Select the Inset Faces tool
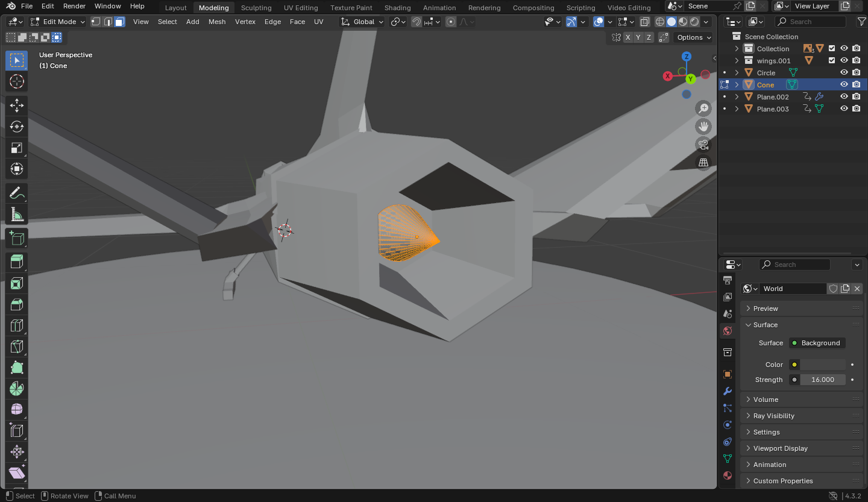 click(x=17, y=284)
